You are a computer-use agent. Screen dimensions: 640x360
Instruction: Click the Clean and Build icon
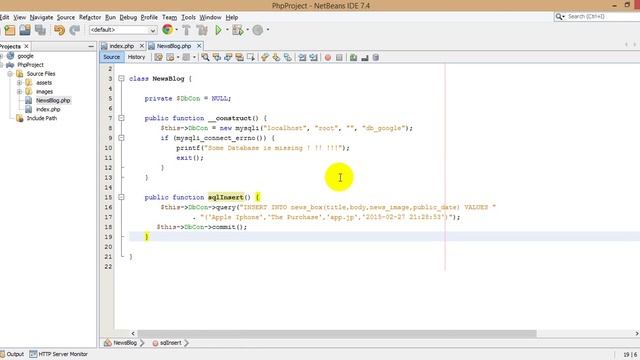pyautogui.click(x=202, y=30)
